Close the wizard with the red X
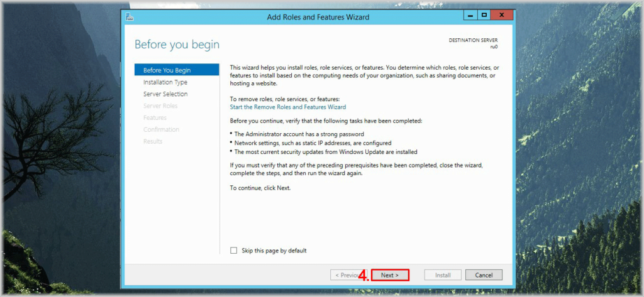 501,15
